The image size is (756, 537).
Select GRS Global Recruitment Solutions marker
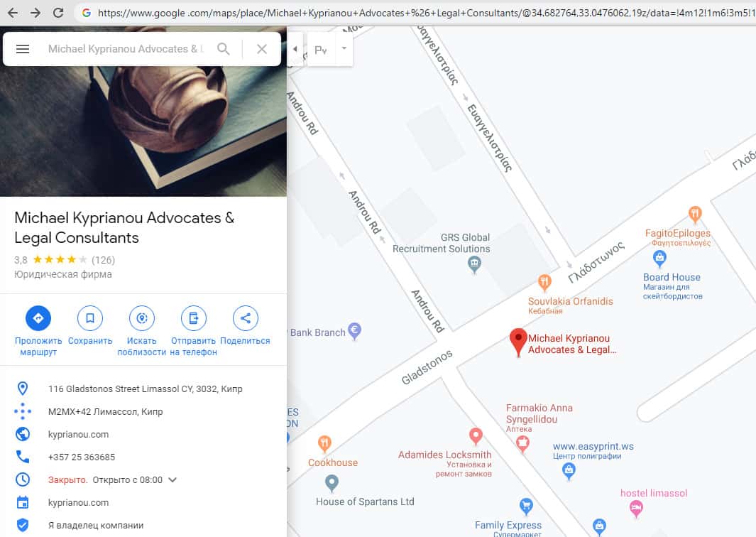(x=474, y=264)
